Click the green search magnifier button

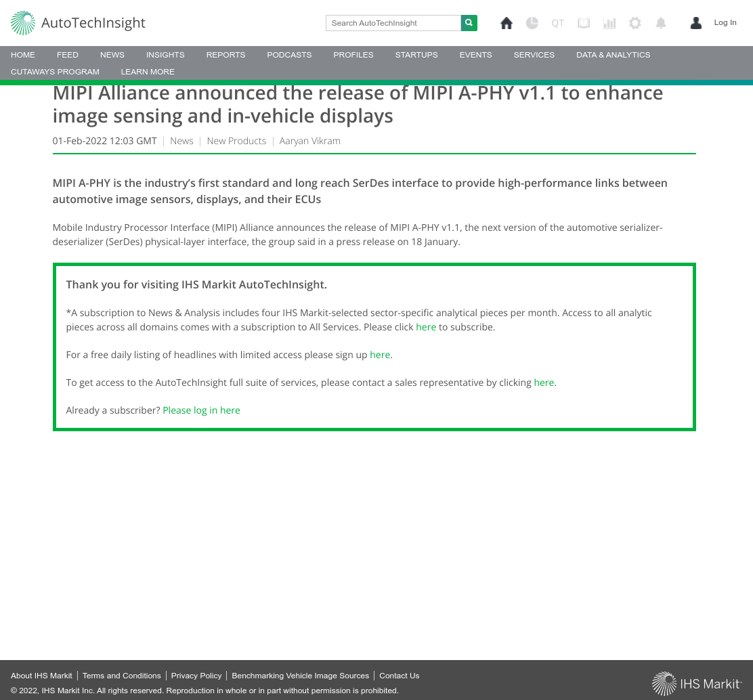coord(469,23)
